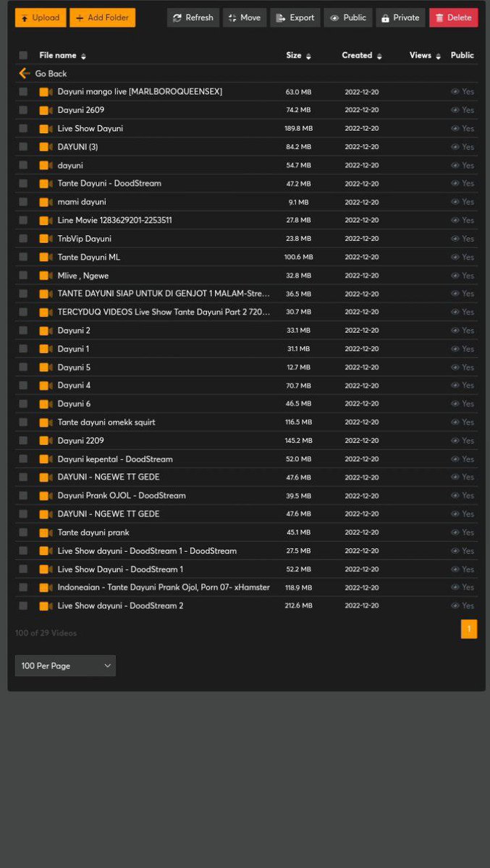The image size is (490, 868).
Task: Click the Views column header
Action: tap(421, 55)
